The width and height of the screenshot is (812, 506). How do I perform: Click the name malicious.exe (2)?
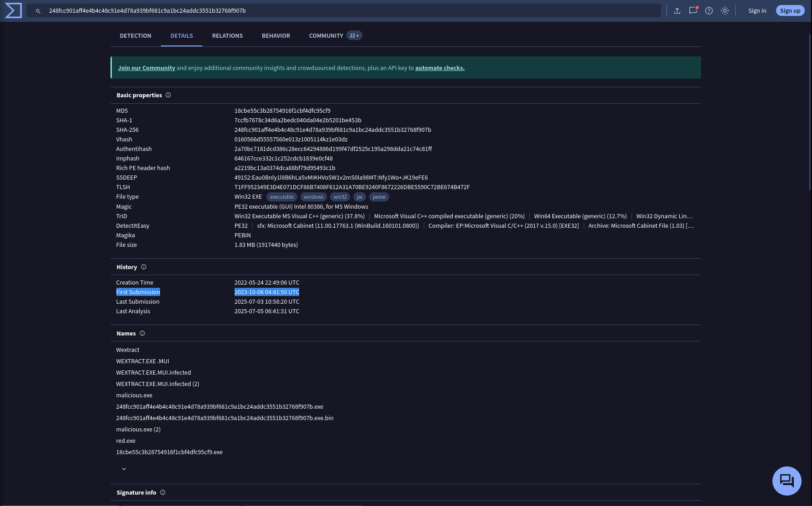coord(138,429)
